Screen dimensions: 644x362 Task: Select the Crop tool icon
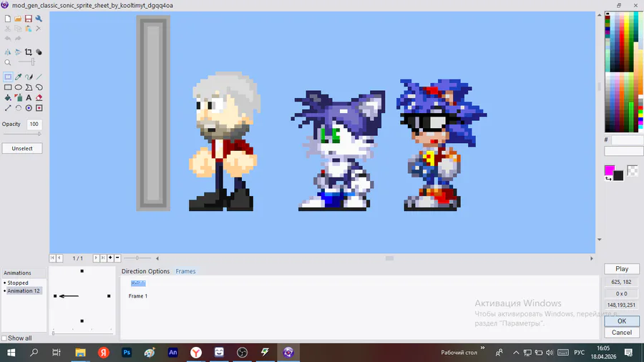[x=29, y=52]
